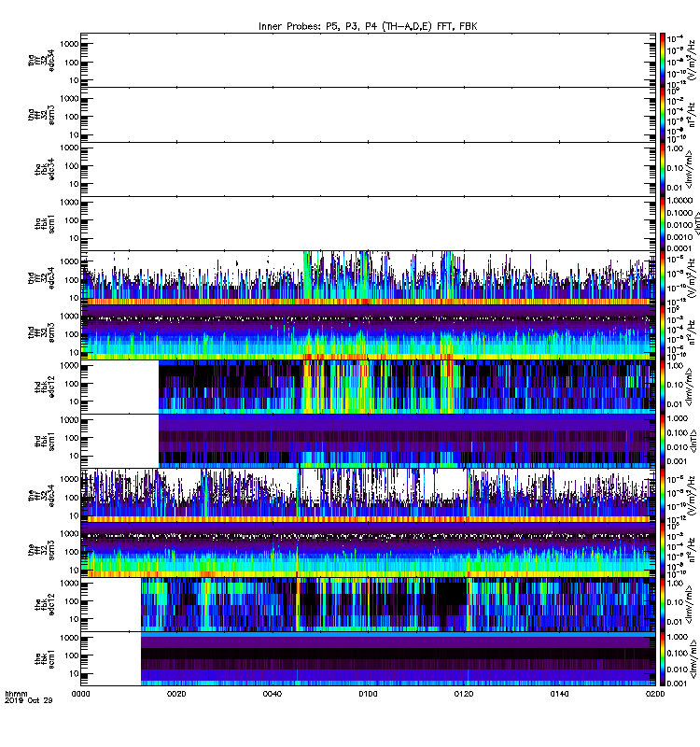Click the 'thd fff 32 edc34' panel label
700x747 pixels.
[x=41, y=277]
